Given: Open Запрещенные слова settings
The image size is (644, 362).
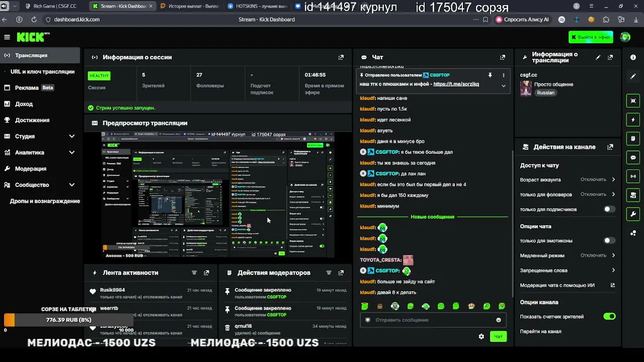Looking at the screenshot, I should [568, 270].
